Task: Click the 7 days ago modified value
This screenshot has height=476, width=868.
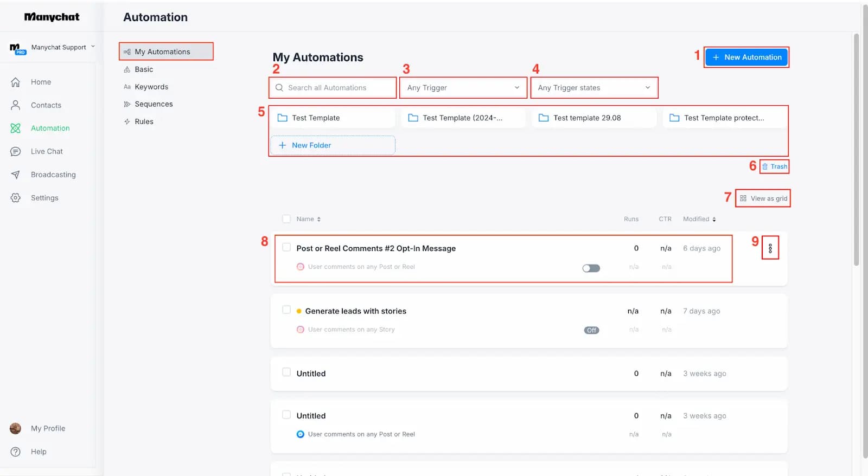Action: [x=701, y=311]
